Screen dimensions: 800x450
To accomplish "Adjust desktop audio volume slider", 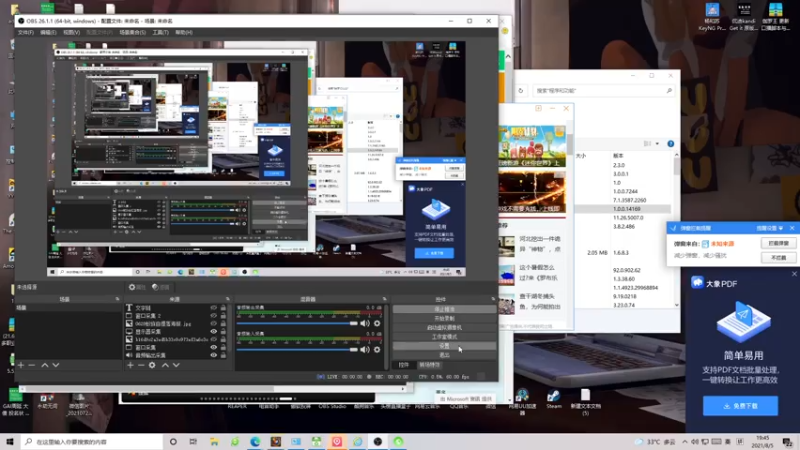I will point(297,323).
